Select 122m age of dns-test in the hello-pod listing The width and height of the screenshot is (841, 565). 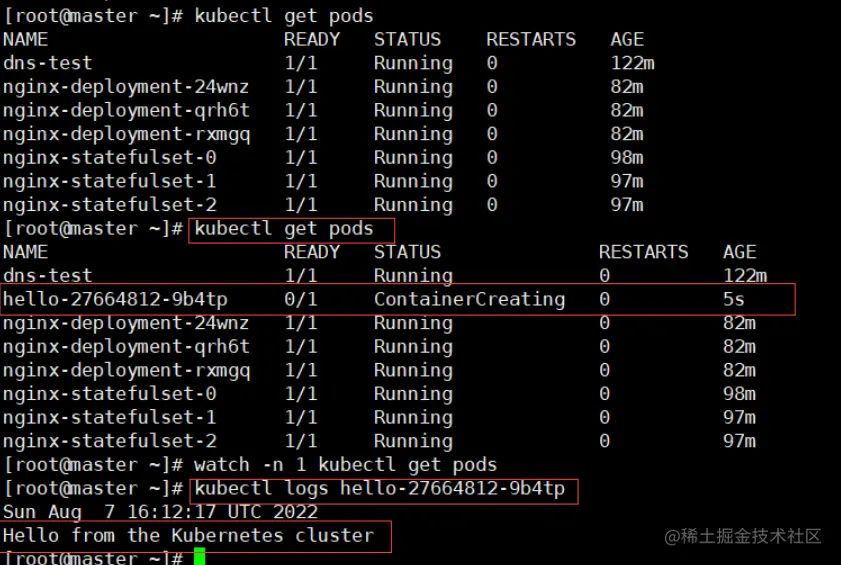point(745,276)
